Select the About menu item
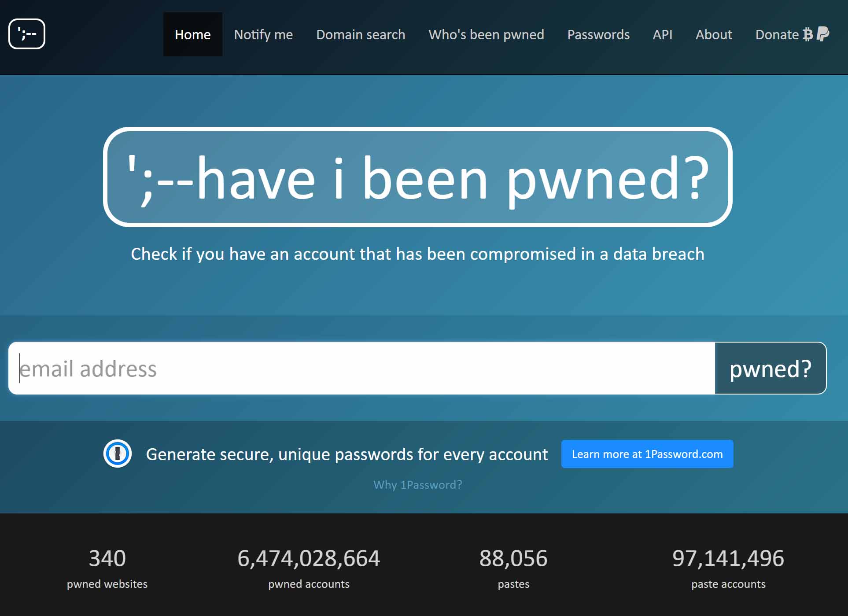The image size is (848, 616). tap(714, 34)
